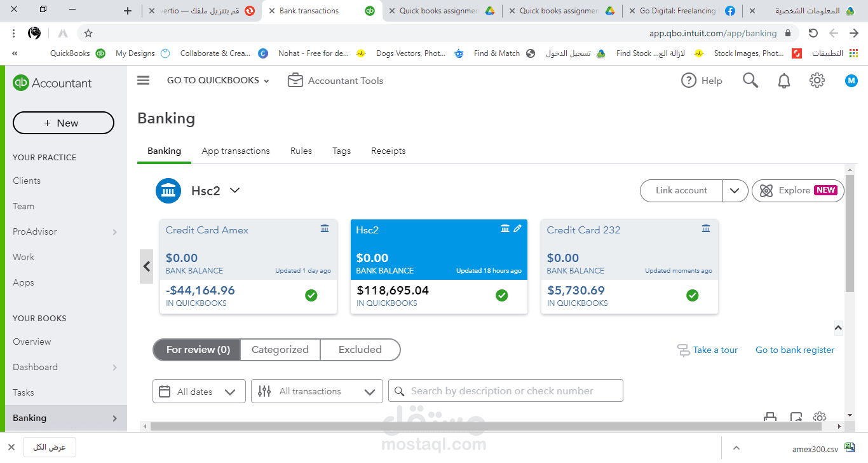Click green checkmark on Credit Card Amex card
868x463 pixels.
click(x=311, y=295)
